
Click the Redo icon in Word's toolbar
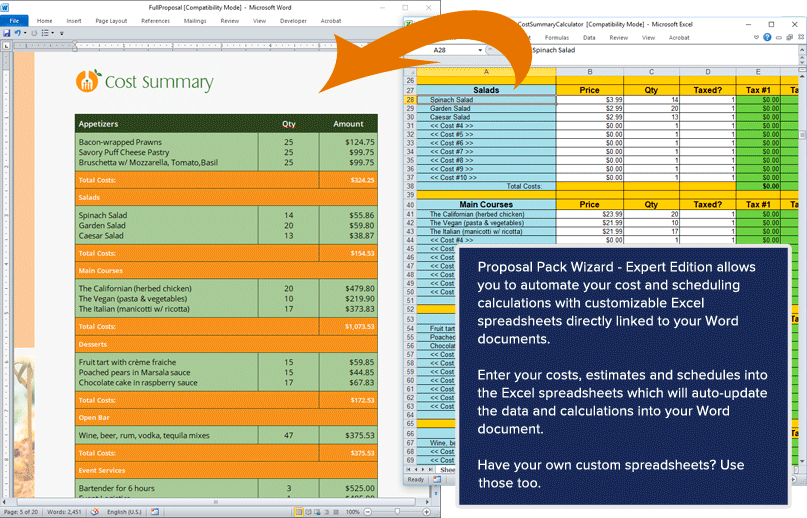click(x=34, y=33)
